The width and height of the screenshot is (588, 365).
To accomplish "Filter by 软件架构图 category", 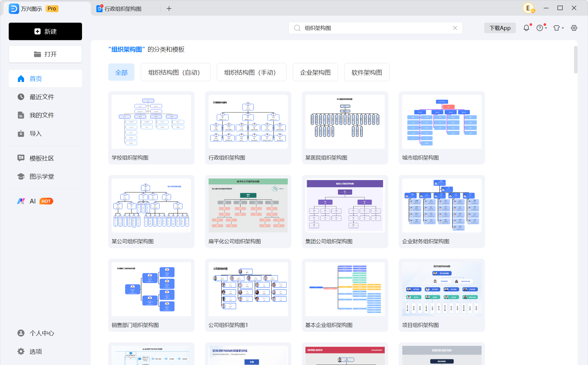I will tap(367, 72).
